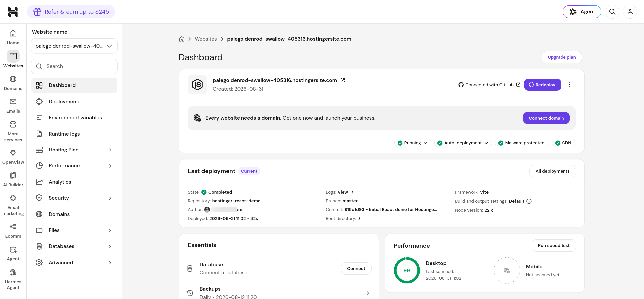Open the user profile icon
This screenshot has width=644, height=299.
coord(630,12)
